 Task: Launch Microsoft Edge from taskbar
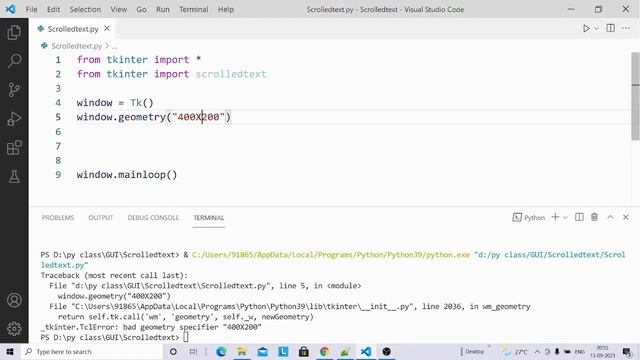[x=221, y=351]
